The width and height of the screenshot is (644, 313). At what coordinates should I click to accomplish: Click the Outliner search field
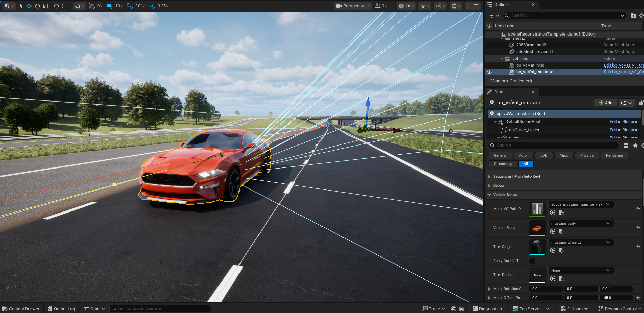pos(565,16)
